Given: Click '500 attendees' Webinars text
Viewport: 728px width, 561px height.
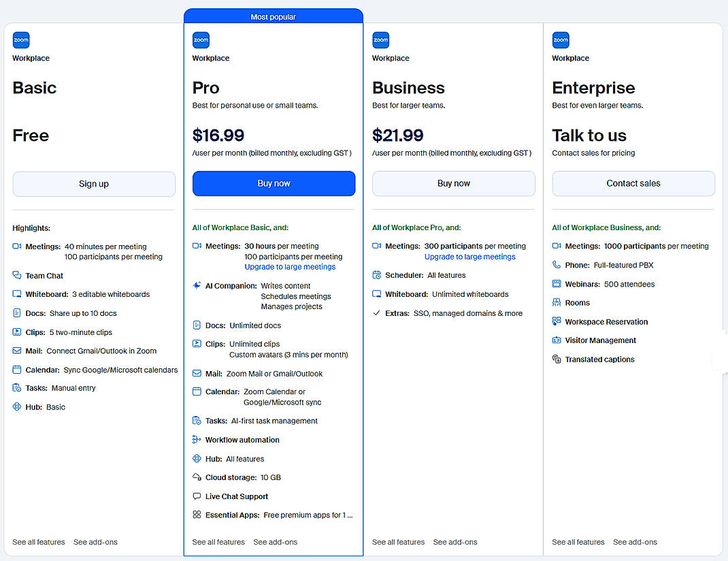Looking at the screenshot, I should coord(629,284).
